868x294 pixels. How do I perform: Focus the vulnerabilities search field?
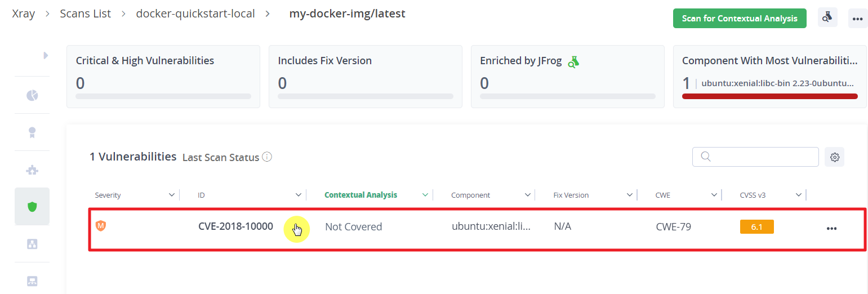755,157
